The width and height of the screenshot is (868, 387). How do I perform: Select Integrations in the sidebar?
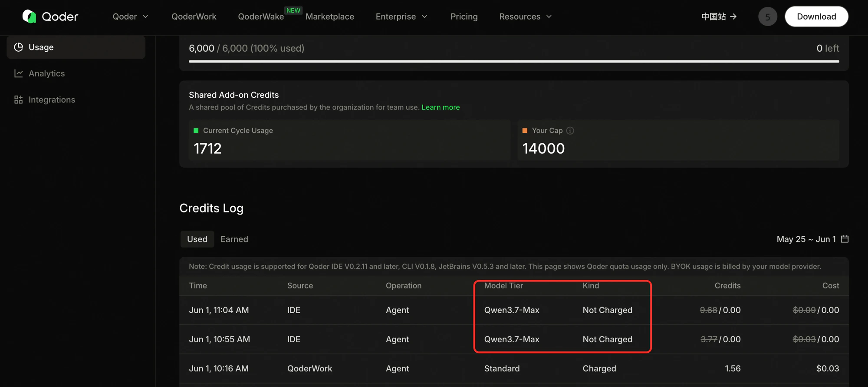pyautogui.click(x=76, y=99)
